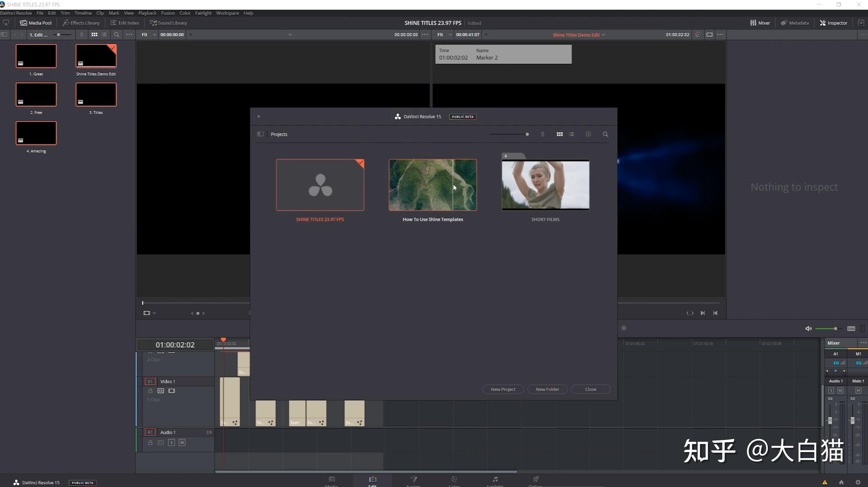Select the 1. Great timeline thumbnail
This screenshot has height=487, width=868.
[36, 56]
